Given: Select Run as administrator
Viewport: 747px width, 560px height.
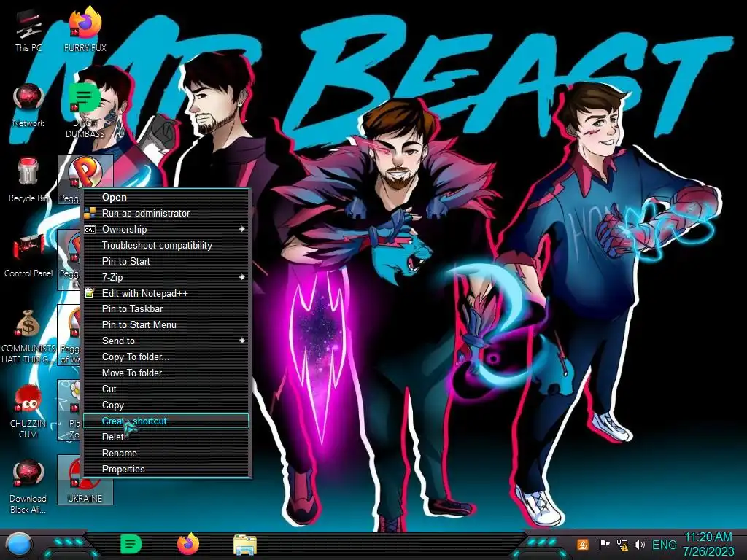Looking at the screenshot, I should pyautogui.click(x=166, y=214).
